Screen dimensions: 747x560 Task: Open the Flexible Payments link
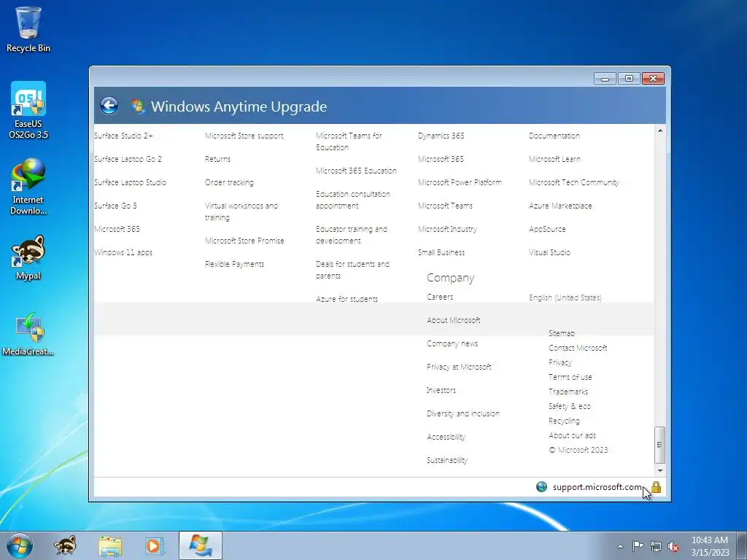pyautogui.click(x=234, y=264)
